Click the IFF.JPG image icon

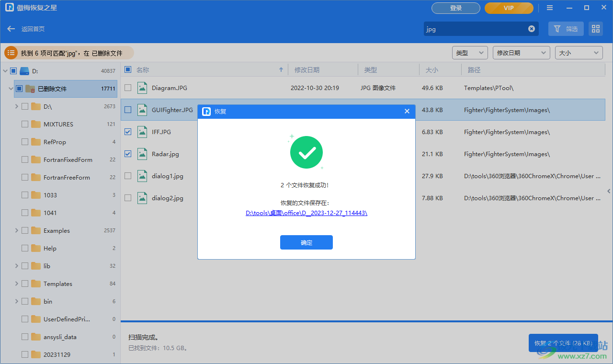142,132
